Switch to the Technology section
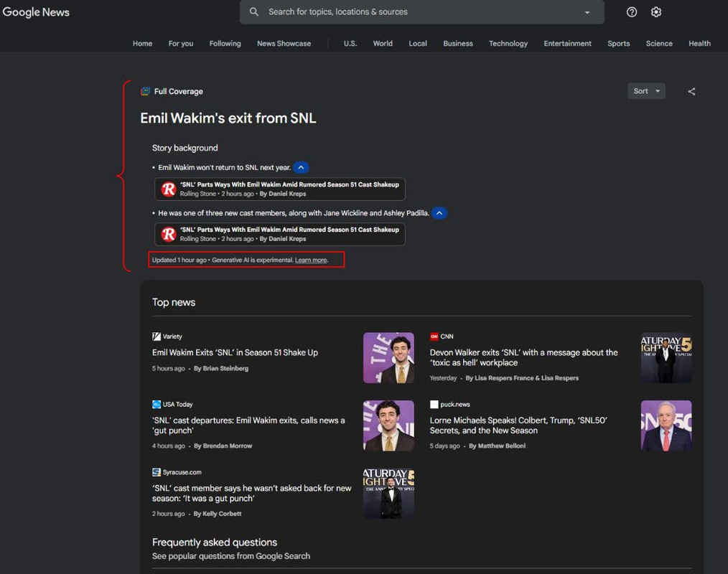728x574 pixels. pos(508,43)
